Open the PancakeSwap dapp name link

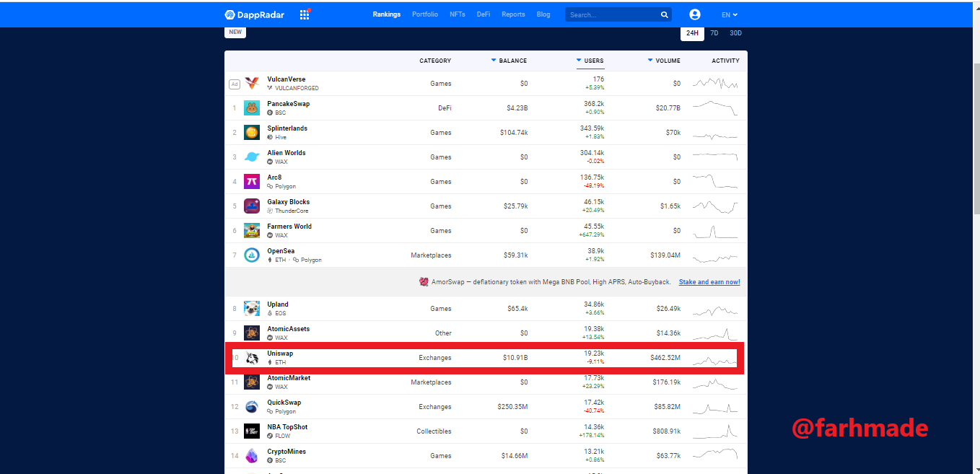(x=288, y=104)
